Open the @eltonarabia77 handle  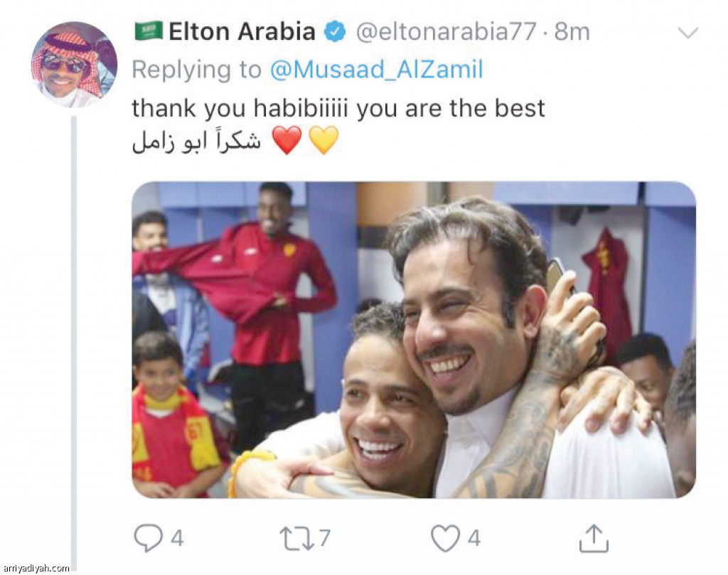point(446,32)
